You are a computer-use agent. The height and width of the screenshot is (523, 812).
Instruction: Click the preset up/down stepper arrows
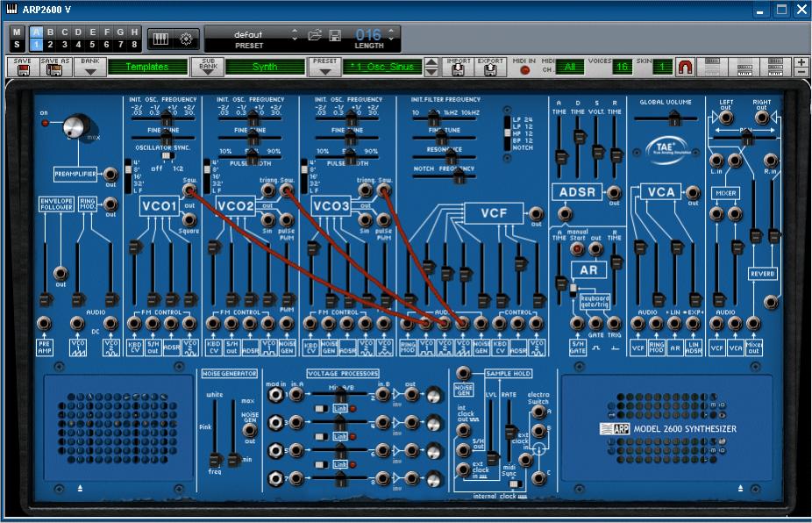pyautogui.click(x=431, y=67)
